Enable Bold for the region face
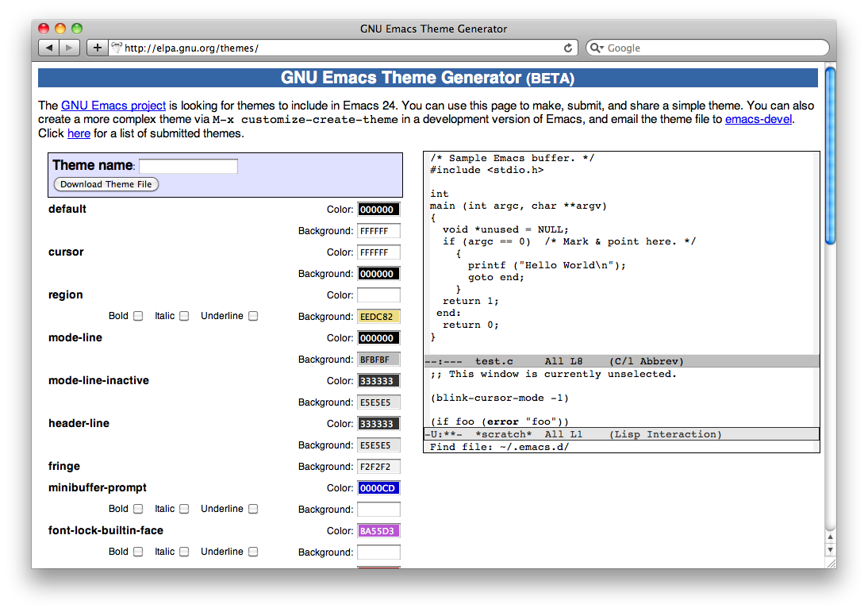Image resolution: width=868 pixels, height=612 pixels. 137,315
